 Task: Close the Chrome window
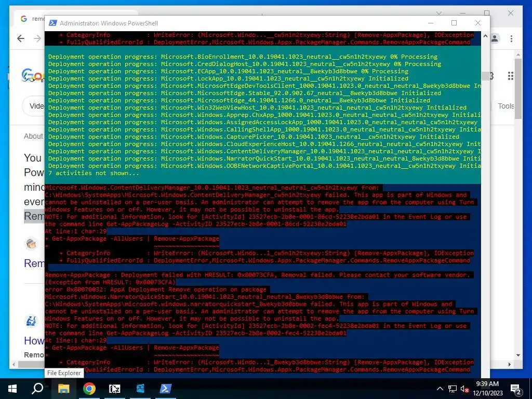click(510, 13)
